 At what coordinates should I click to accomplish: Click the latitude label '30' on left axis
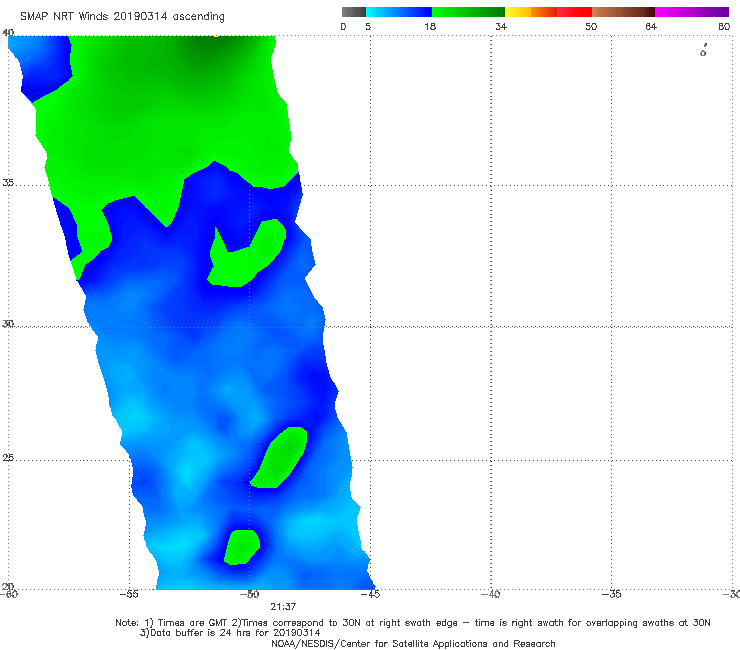tap(8, 324)
